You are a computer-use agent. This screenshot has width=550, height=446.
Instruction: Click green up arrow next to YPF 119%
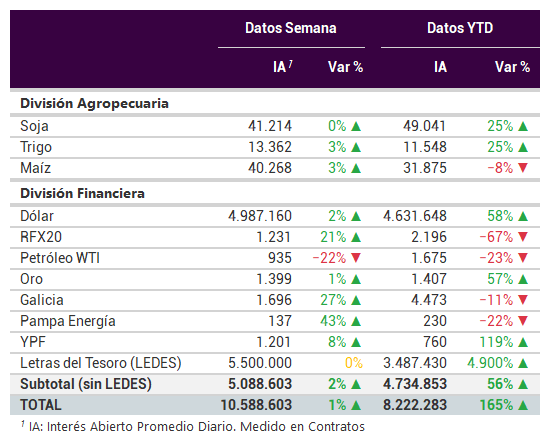pyautogui.click(x=523, y=342)
